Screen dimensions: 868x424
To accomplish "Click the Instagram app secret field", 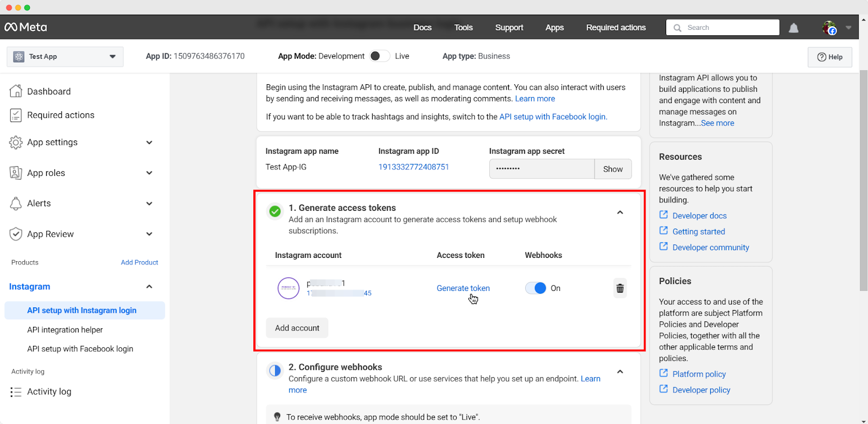I will [x=542, y=169].
